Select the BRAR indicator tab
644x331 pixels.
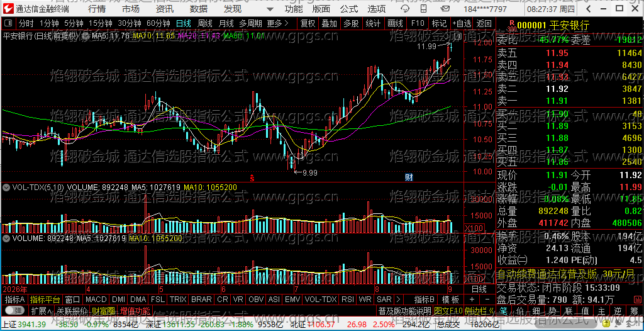tap(201, 299)
